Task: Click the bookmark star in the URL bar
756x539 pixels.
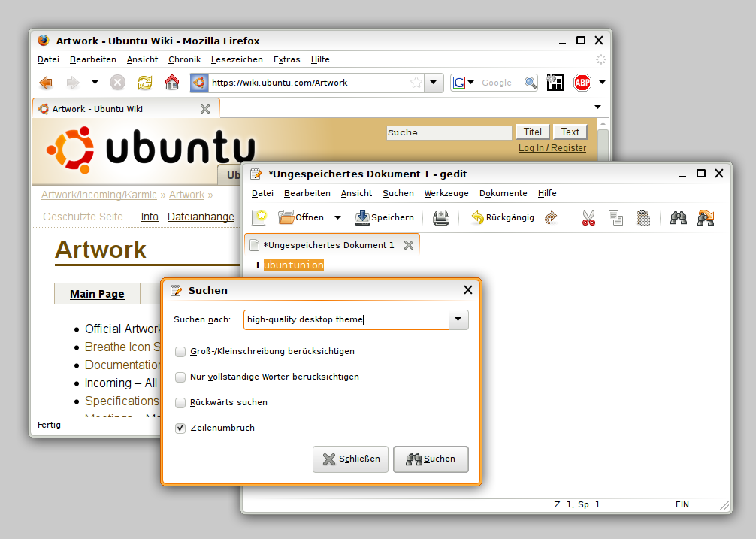Action: pyautogui.click(x=416, y=83)
